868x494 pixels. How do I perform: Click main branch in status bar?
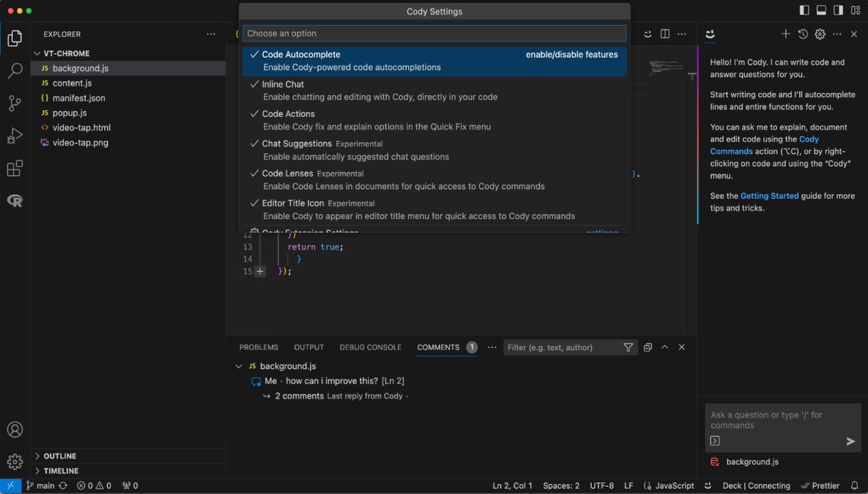[x=41, y=486]
